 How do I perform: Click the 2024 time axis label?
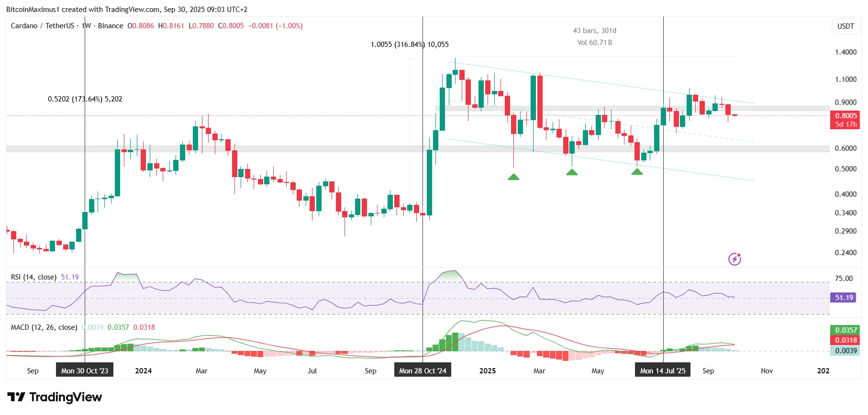pos(143,371)
